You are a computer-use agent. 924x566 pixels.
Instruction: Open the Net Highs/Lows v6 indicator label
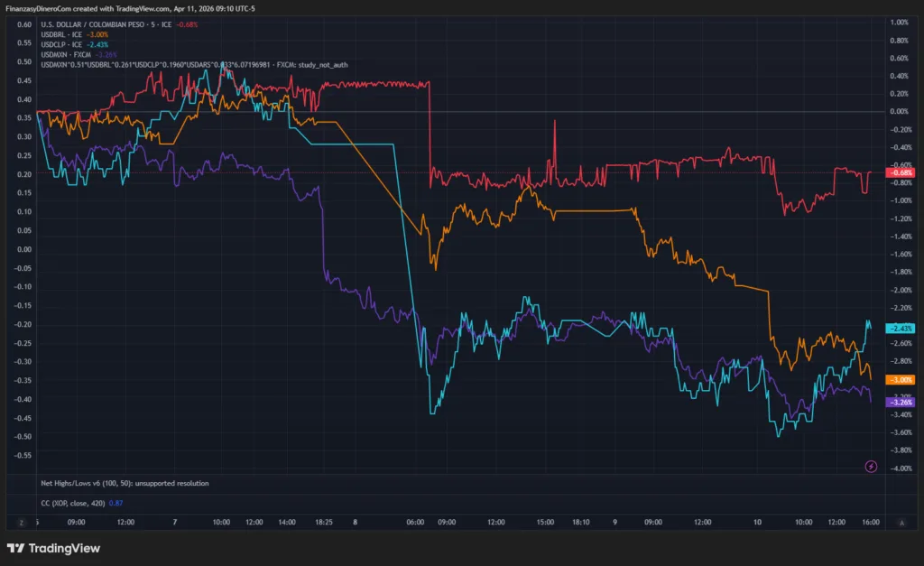(125, 483)
